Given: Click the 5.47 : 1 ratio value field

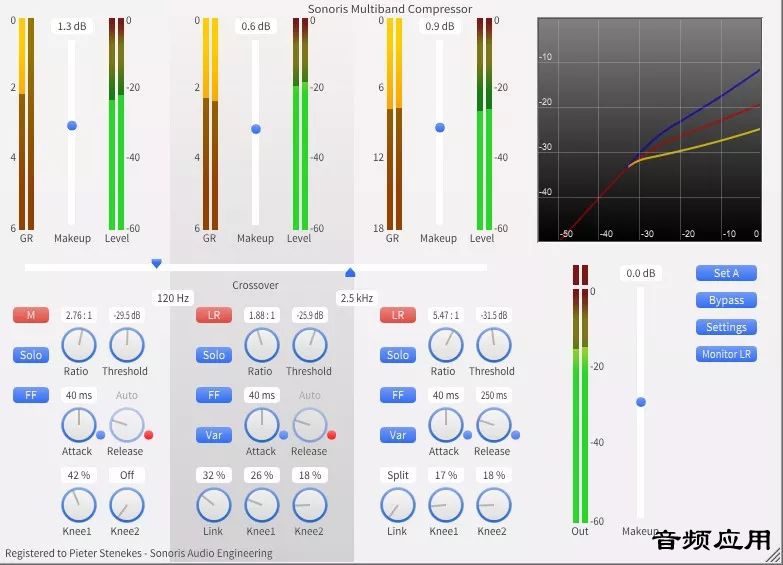Looking at the screenshot, I should point(445,315).
